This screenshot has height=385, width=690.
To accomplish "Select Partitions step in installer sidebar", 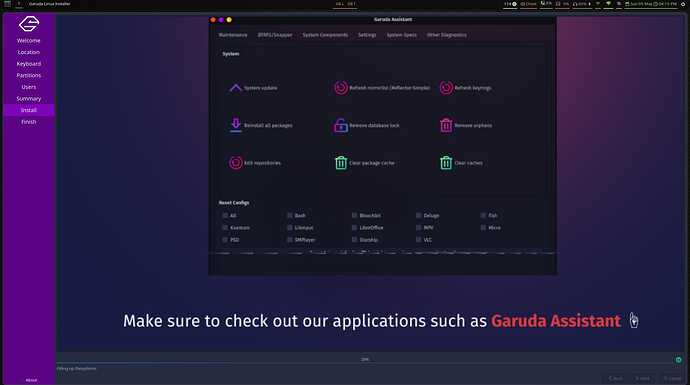I will click(29, 75).
